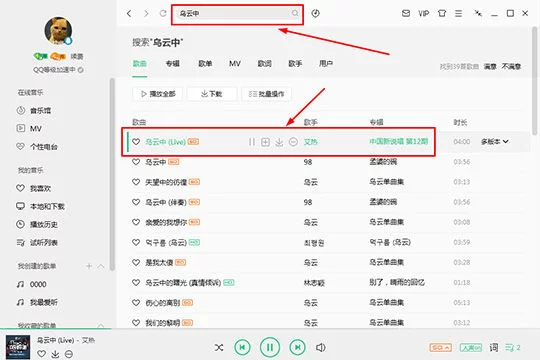Go back with the left arrow

(129, 13)
